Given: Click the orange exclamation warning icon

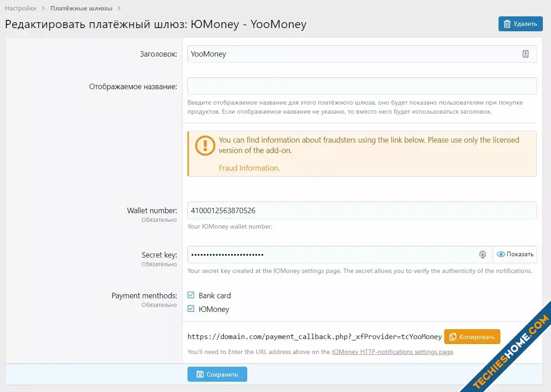Looking at the screenshot, I should coord(205,145).
